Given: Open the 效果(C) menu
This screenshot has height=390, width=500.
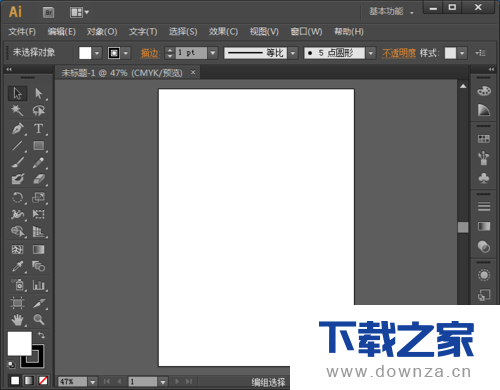Looking at the screenshot, I should tap(223, 32).
